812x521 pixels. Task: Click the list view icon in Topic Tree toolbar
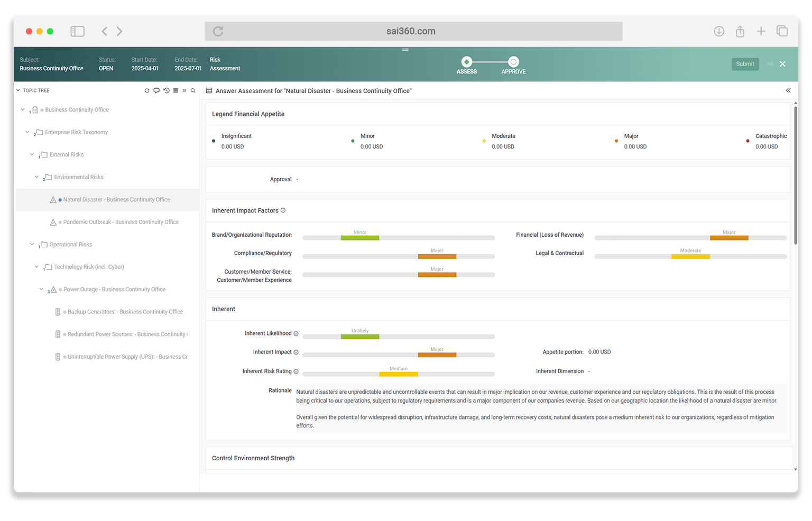coord(176,91)
